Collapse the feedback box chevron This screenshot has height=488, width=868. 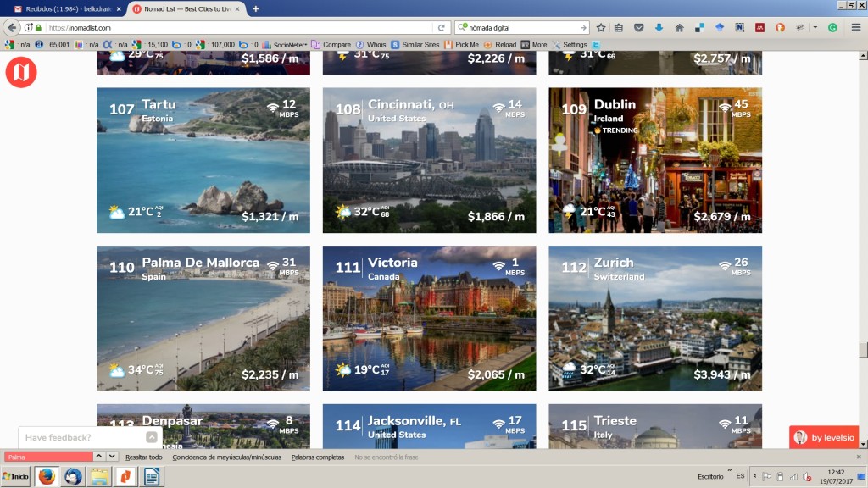pyautogui.click(x=151, y=438)
